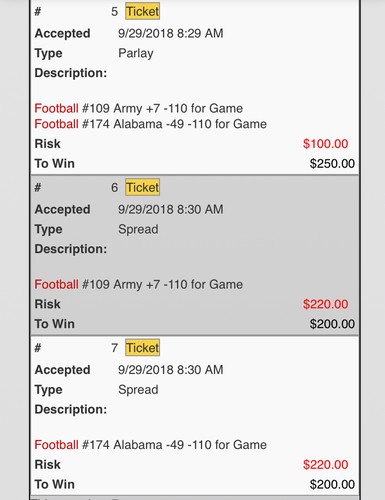Click ticket 6 accepted time 8:30 AM
This screenshot has width=385, height=500.
171,209
